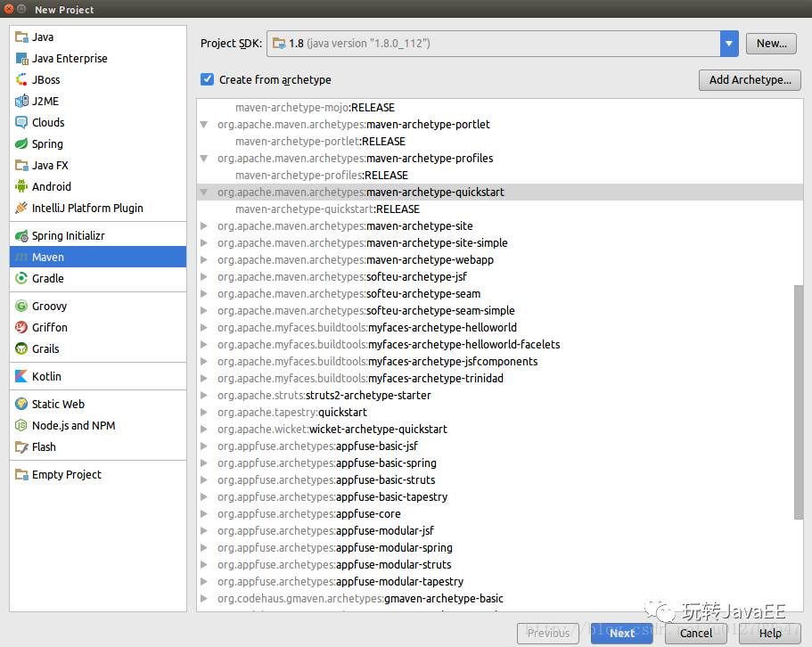The height and width of the screenshot is (647, 812).
Task: Click the Flash icon
Action: coord(21,447)
